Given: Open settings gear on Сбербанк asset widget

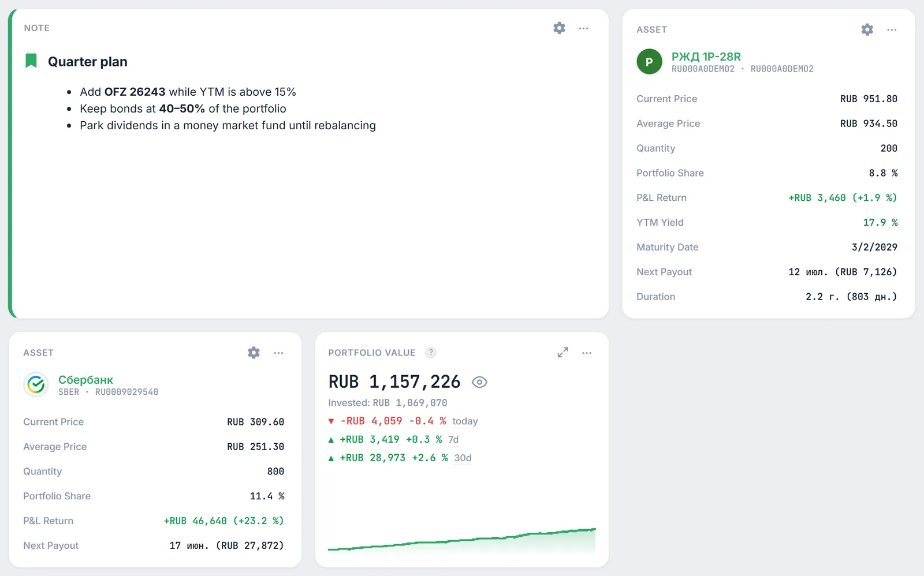Looking at the screenshot, I should [x=254, y=353].
